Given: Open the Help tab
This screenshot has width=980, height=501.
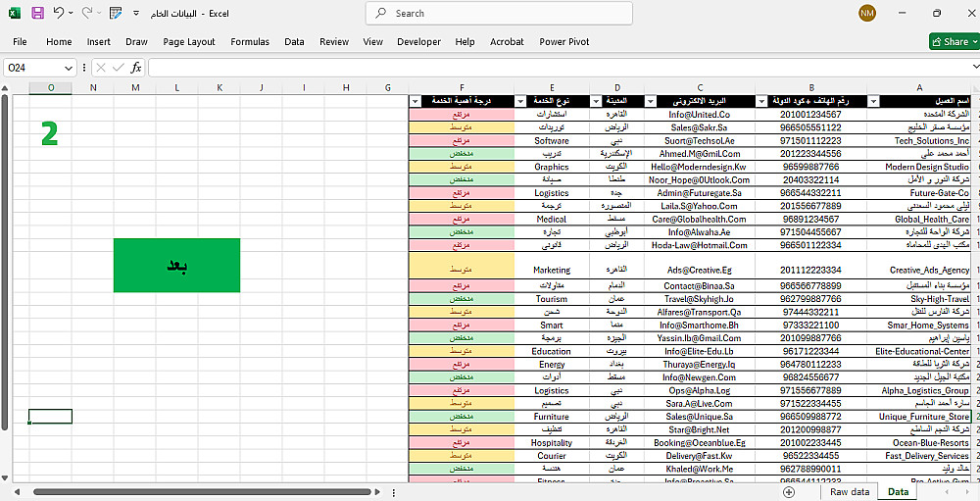Looking at the screenshot, I should click(x=465, y=42).
